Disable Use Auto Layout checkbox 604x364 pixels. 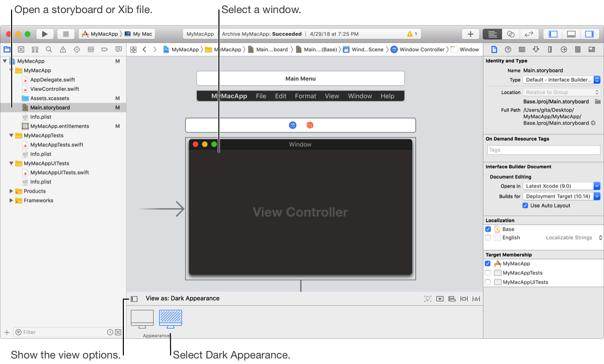(525, 206)
